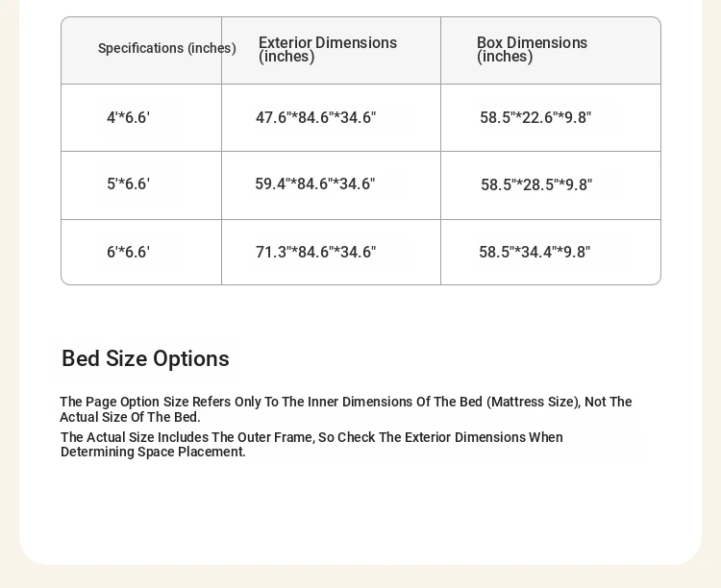Select the 6'*6.6' specification cell
Screen dimensions: 721x588
(x=128, y=252)
